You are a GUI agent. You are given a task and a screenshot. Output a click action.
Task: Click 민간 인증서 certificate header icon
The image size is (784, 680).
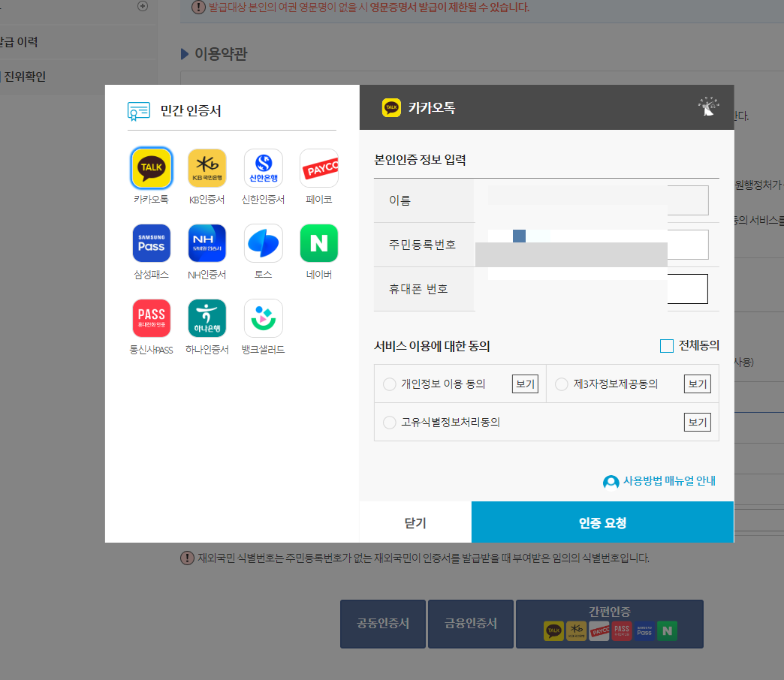(138, 111)
